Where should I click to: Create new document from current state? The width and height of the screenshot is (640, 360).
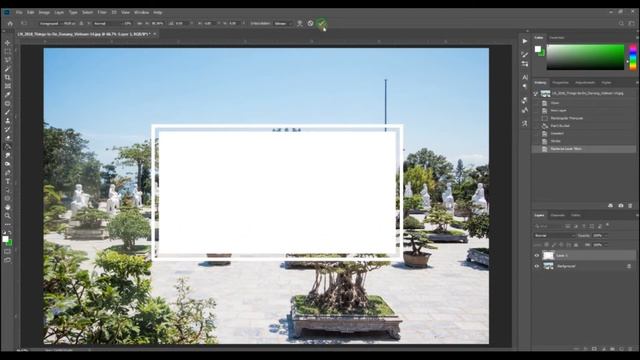click(611, 206)
